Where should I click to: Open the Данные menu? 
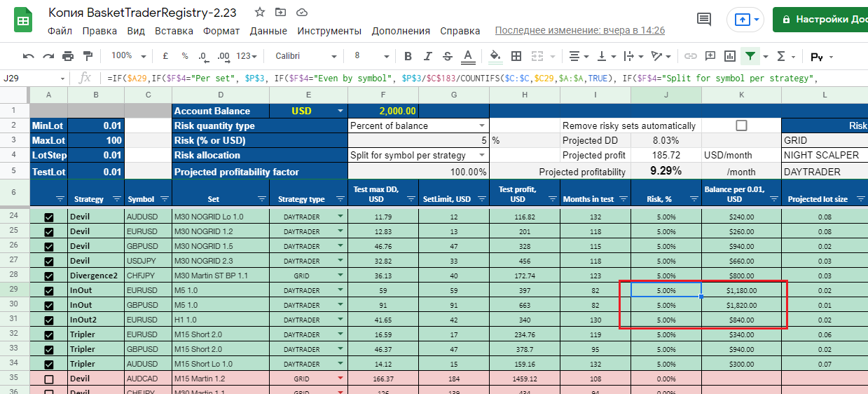click(x=268, y=31)
